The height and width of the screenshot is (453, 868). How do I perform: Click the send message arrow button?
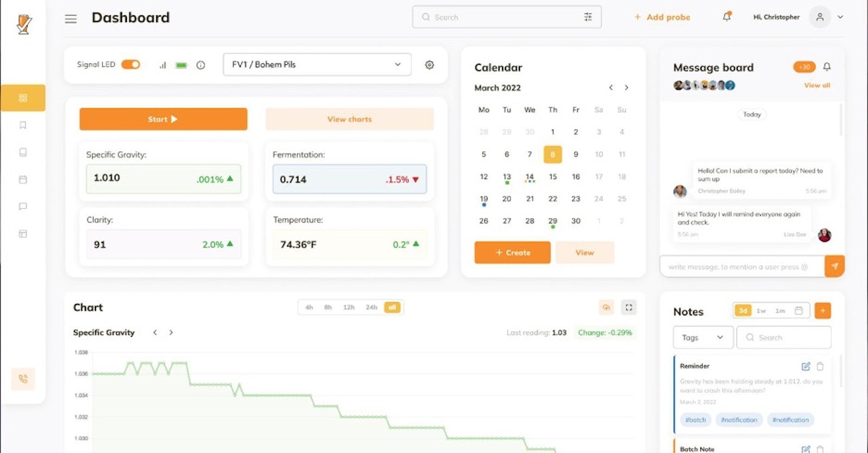point(835,266)
